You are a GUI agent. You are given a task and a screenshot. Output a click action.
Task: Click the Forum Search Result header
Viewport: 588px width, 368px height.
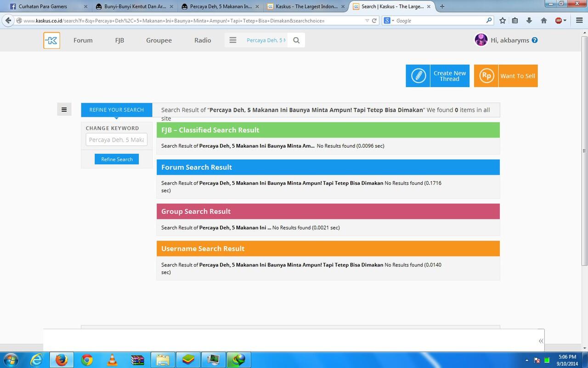click(x=328, y=167)
